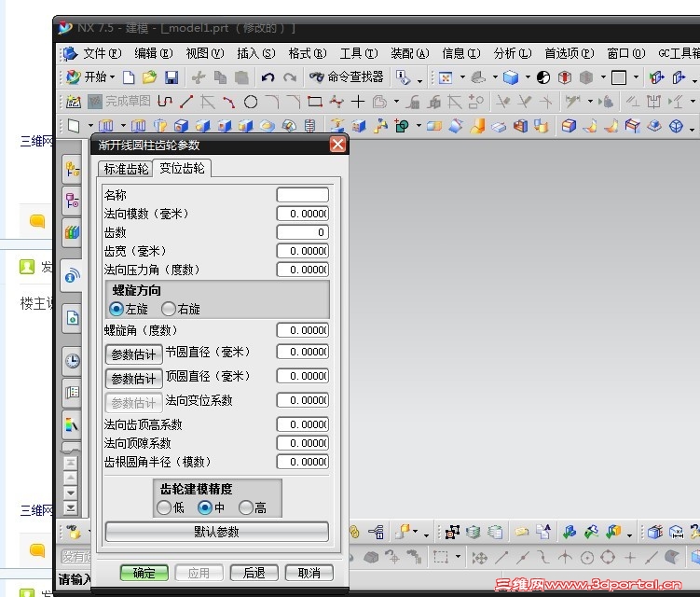Open the 工具(T) menu
This screenshot has width=700, height=597.
click(x=359, y=53)
